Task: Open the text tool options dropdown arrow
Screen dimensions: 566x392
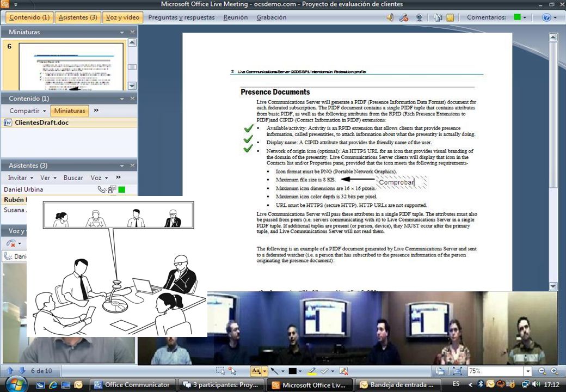Action: click(x=264, y=371)
